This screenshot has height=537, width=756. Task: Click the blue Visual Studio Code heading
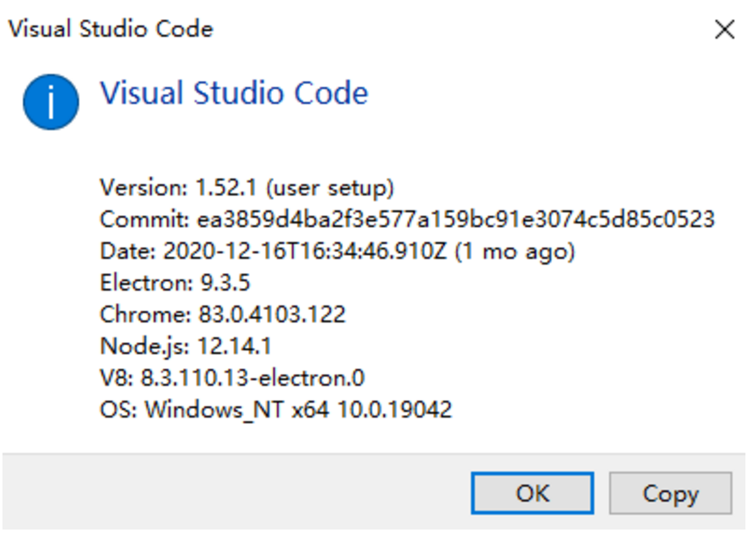(234, 93)
